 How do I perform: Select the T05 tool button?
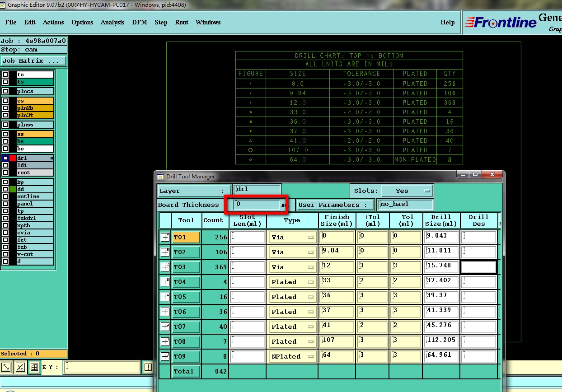(x=186, y=297)
